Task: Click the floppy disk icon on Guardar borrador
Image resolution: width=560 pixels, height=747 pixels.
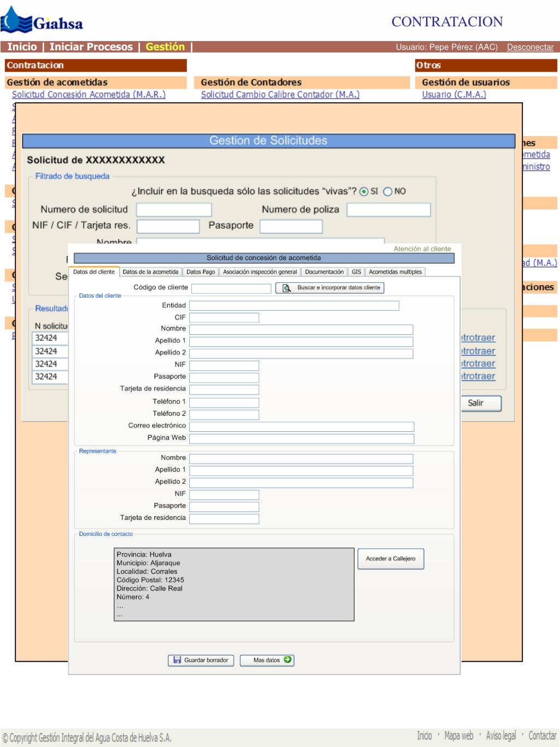Action: [x=177, y=660]
